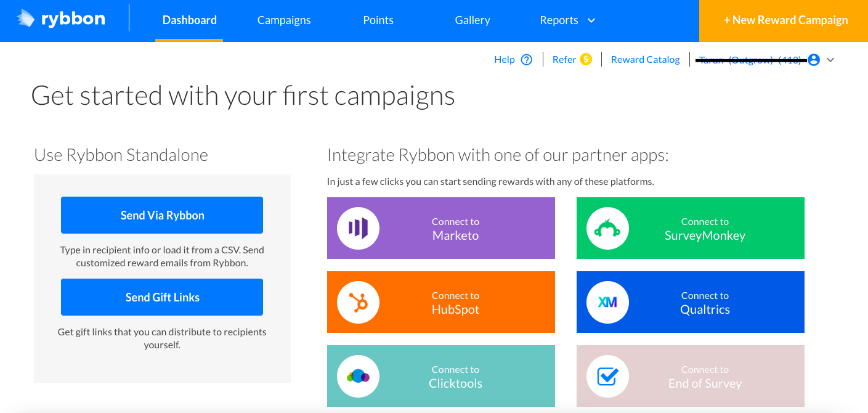Screen dimensions: 868x413
Task: Click + New Reward Campaign button
Action: [x=784, y=20]
